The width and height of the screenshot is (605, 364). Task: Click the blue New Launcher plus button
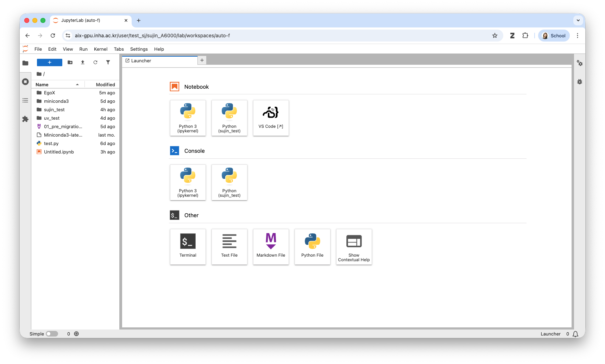(50, 62)
